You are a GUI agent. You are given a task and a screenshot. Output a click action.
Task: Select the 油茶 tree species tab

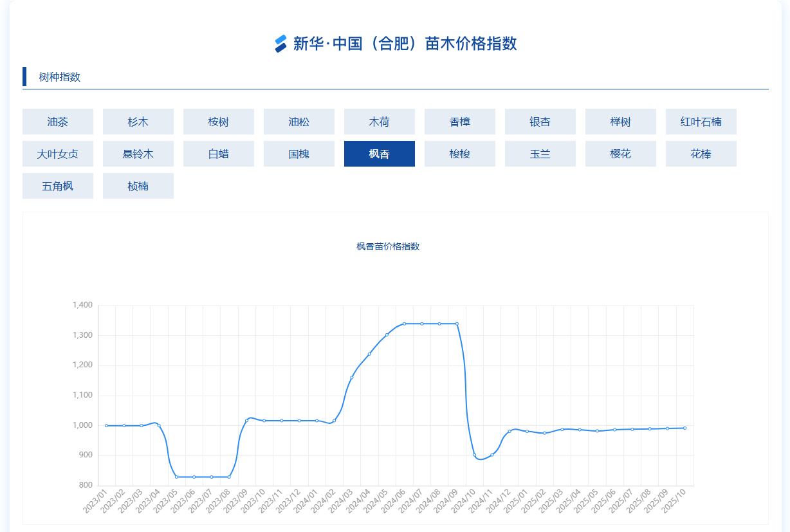(x=58, y=122)
